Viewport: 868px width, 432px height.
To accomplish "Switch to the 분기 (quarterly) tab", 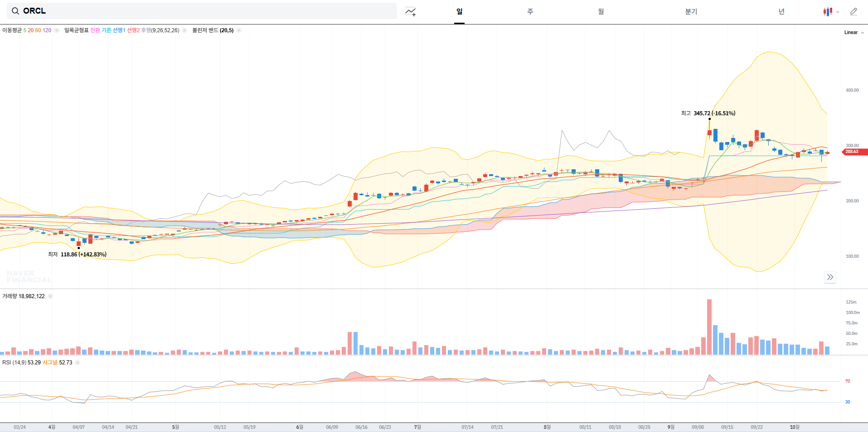I will click(x=691, y=11).
